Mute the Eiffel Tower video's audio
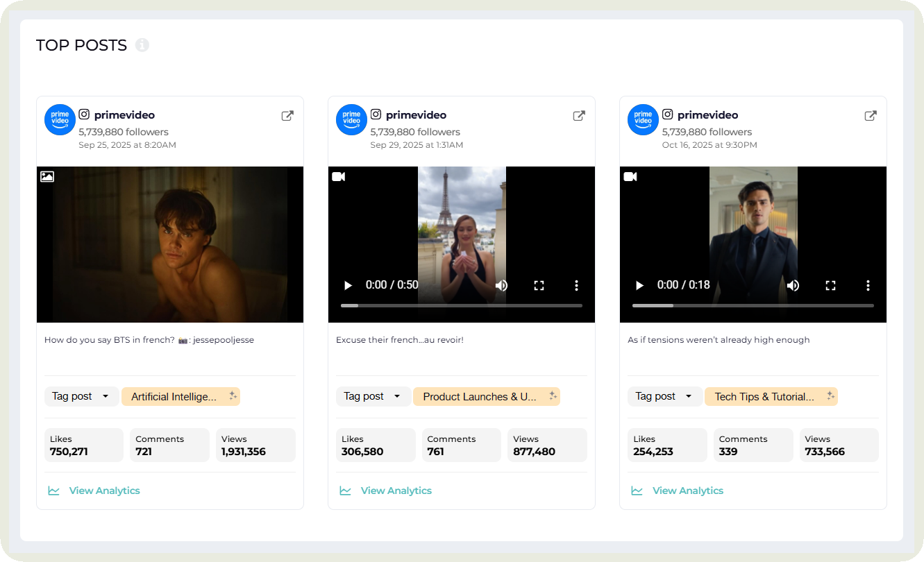The width and height of the screenshot is (924, 562). pyautogui.click(x=501, y=285)
